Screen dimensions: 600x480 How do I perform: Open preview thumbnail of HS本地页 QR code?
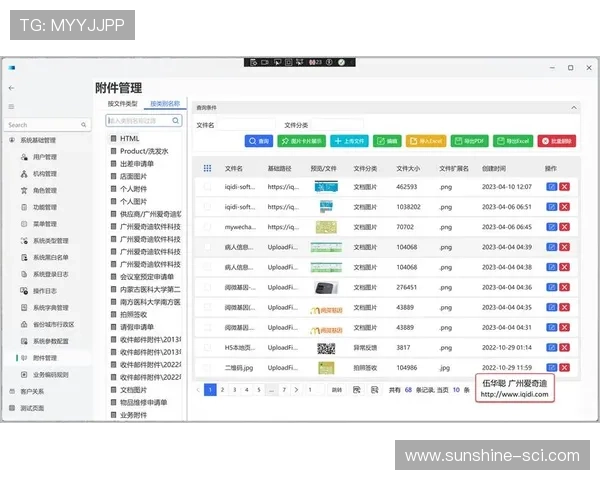[x=326, y=348]
